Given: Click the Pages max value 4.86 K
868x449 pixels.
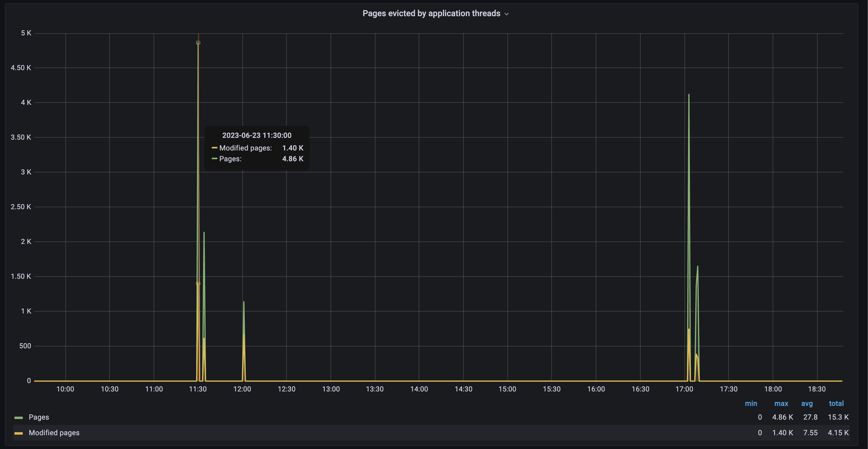Looking at the screenshot, I should pyautogui.click(x=783, y=417).
